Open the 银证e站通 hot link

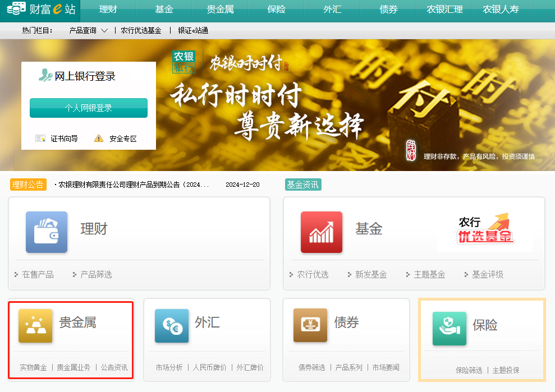[193, 31]
